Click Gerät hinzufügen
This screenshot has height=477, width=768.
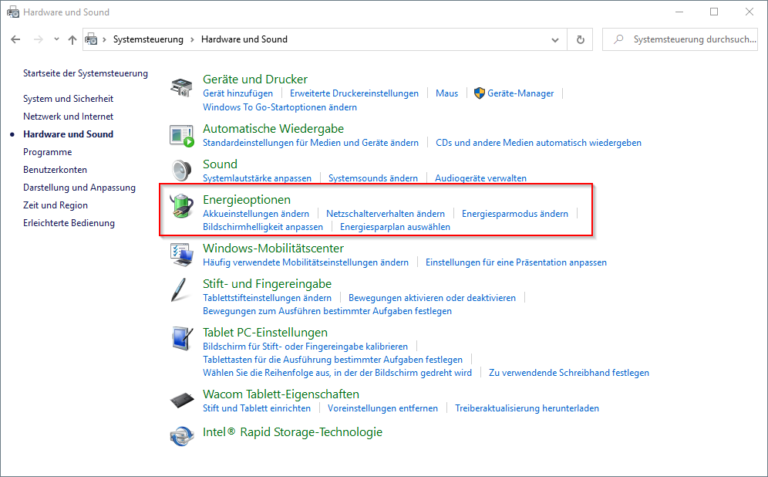click(238, 93)
